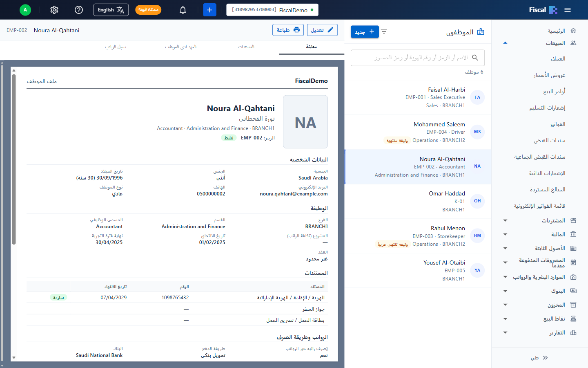
Task: Click the تعديل edit button
Action: click(322, 30)
